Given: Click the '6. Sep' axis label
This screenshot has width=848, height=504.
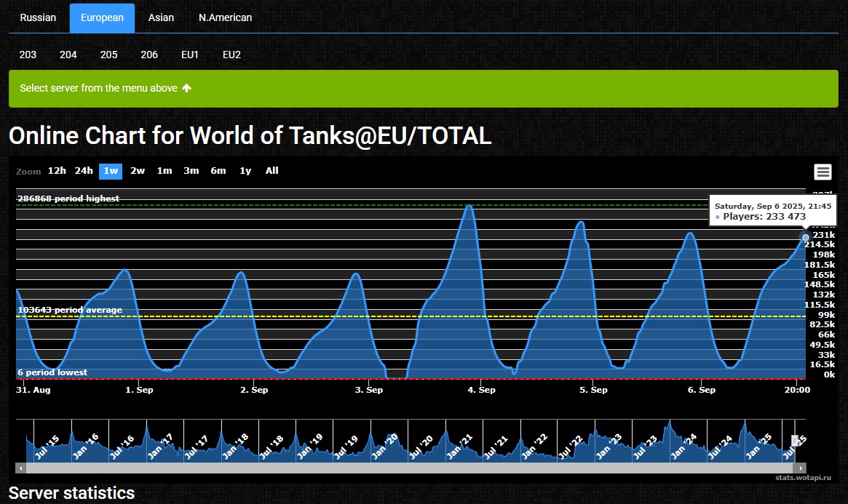Looking at the screenshot, I should click(x=702, y=390).
